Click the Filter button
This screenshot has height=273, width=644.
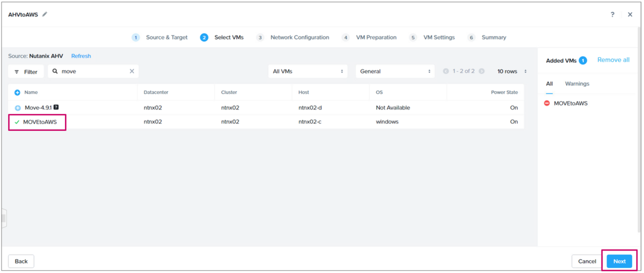26,71
